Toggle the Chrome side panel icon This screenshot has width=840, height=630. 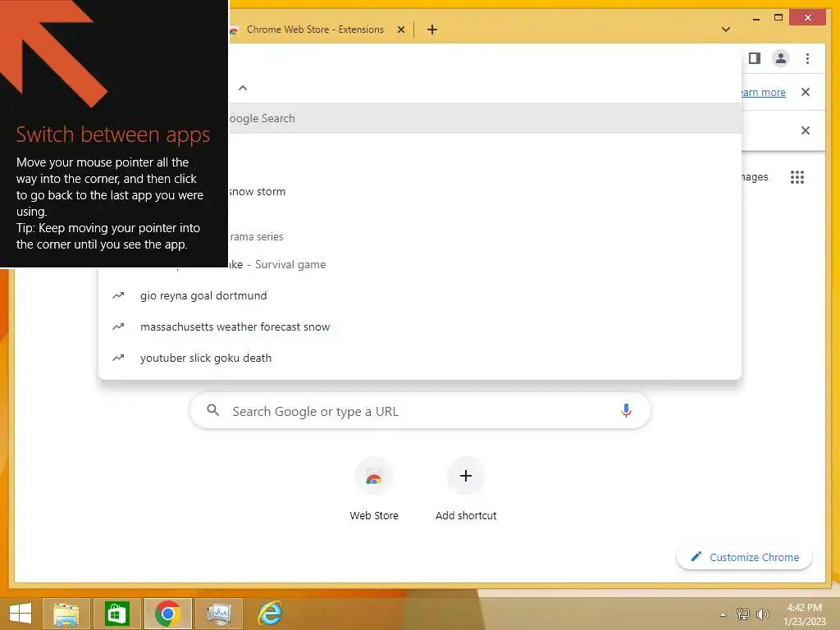pos(755,58)
